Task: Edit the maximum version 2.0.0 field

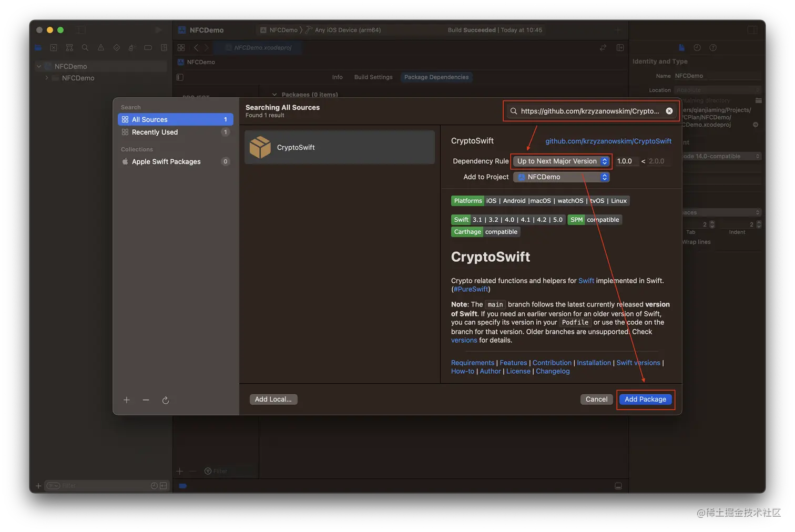Action: (x=659, y=161)
